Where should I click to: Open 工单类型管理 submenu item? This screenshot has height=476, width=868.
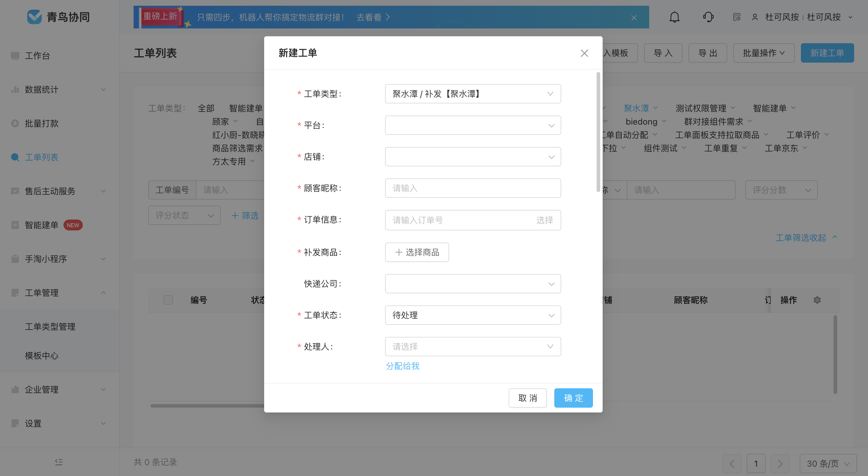[50, 326]
